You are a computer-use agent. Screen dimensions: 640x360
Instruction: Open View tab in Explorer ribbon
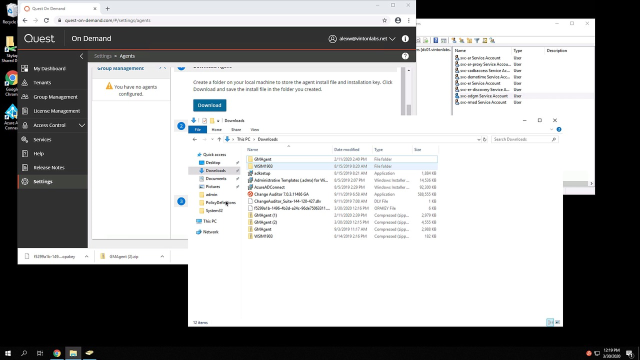254,129
